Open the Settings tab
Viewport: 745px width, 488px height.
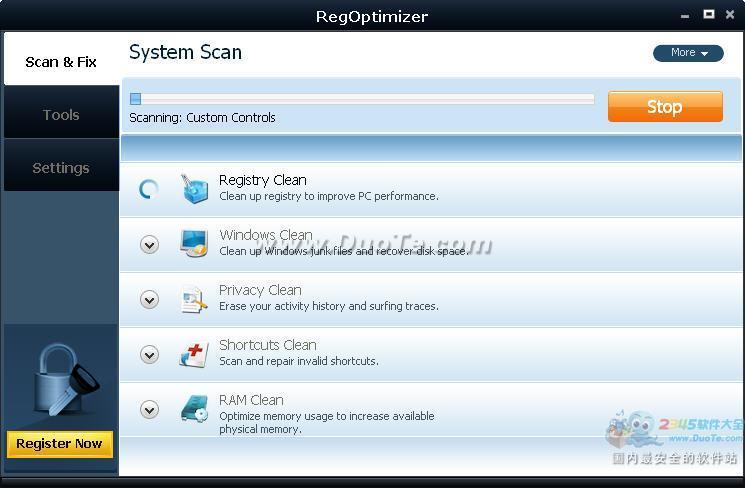pyautogui.click(x=61, y=166)
